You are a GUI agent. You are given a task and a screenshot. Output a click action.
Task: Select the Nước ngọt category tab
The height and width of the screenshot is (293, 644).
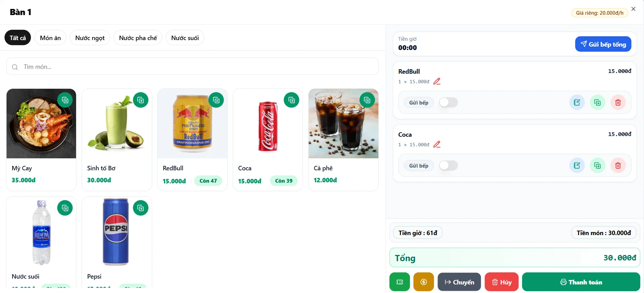pos(90,38)
